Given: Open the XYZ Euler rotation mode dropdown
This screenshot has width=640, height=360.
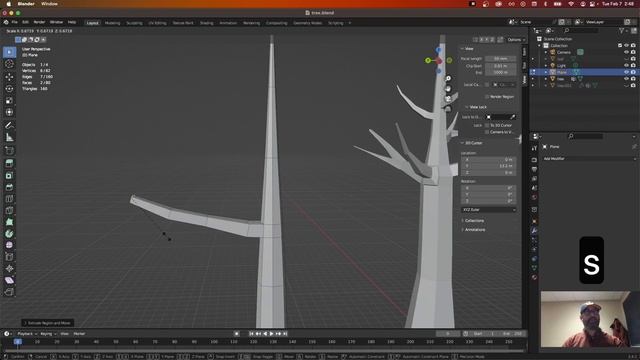Looking at the screenshot, I should coord(489,210).
